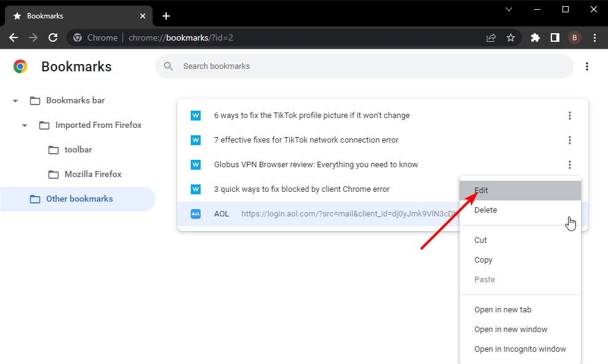Select Open in Incognito window
This screenshot has width=608, height=364.
point(520,349)
